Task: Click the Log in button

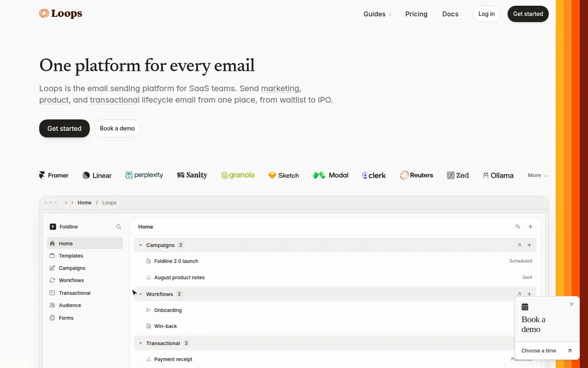Action: tap(487, 14)
